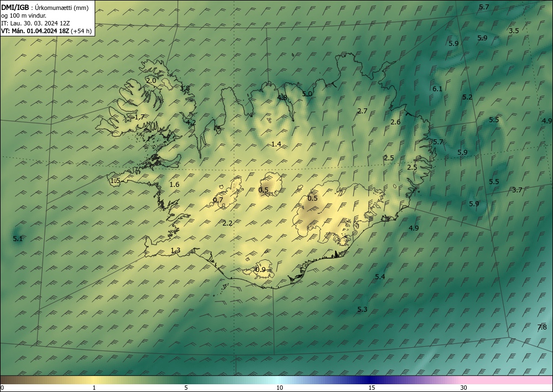Select the 5.0 value label

pos(307,94)
